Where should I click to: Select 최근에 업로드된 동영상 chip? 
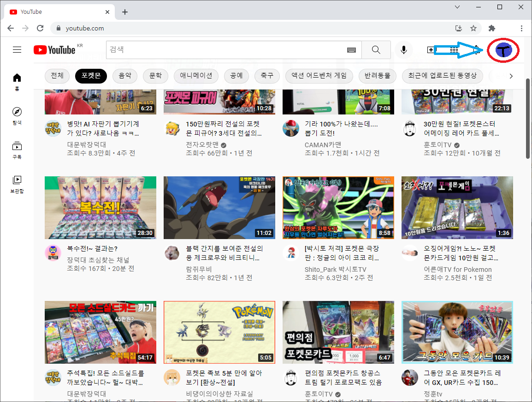pyautogui.click(x=443, y=76)
